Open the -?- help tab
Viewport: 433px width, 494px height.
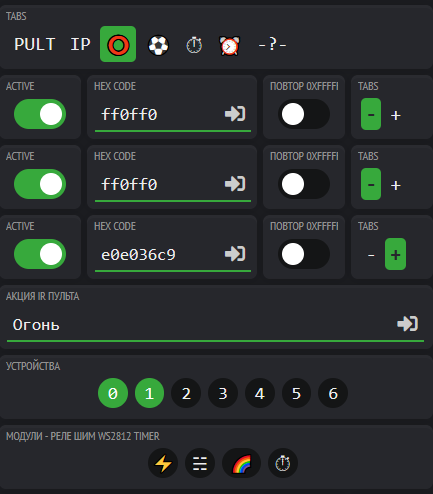(x=272, y=44)
